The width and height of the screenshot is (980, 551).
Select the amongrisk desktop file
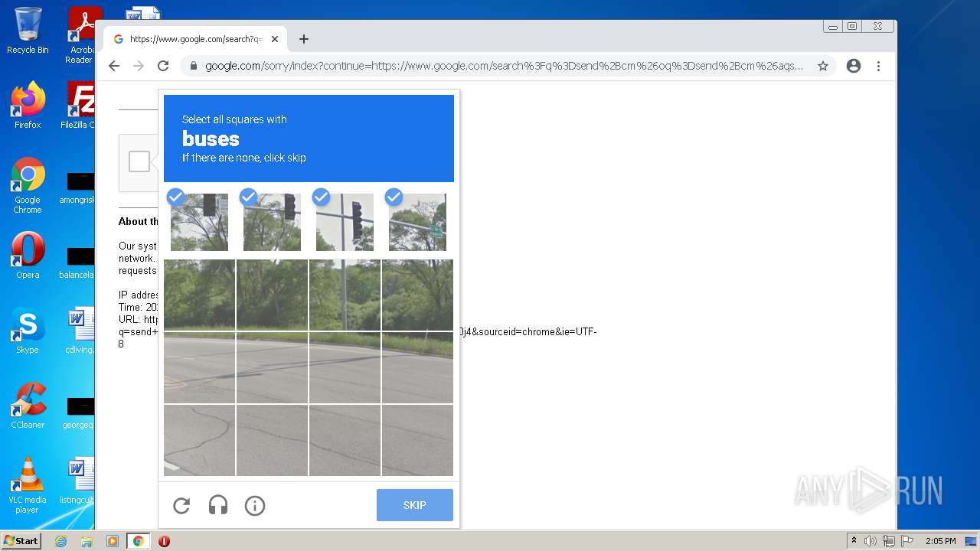[78, 187]
